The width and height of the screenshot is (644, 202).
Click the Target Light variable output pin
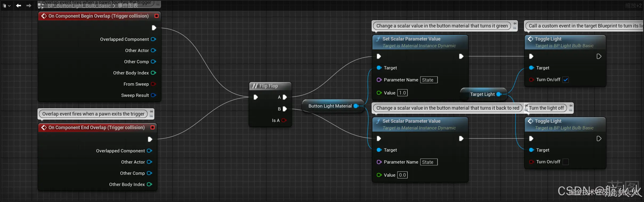[x=499, y=94]
